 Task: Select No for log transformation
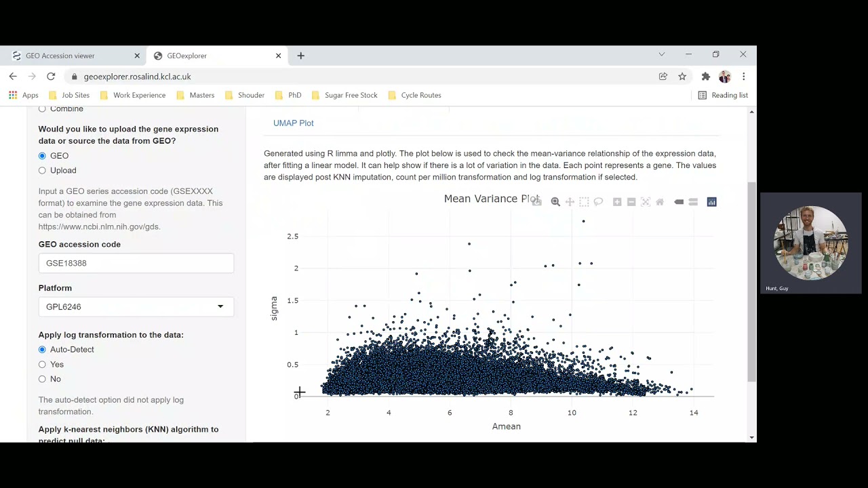pos(42,380)
